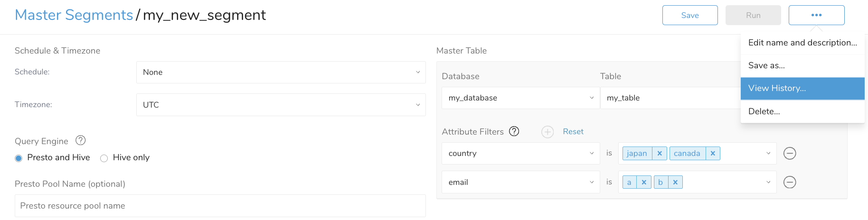Click the Attribute Filters help icon
This screenshot has height=220, width=868.
514,131
